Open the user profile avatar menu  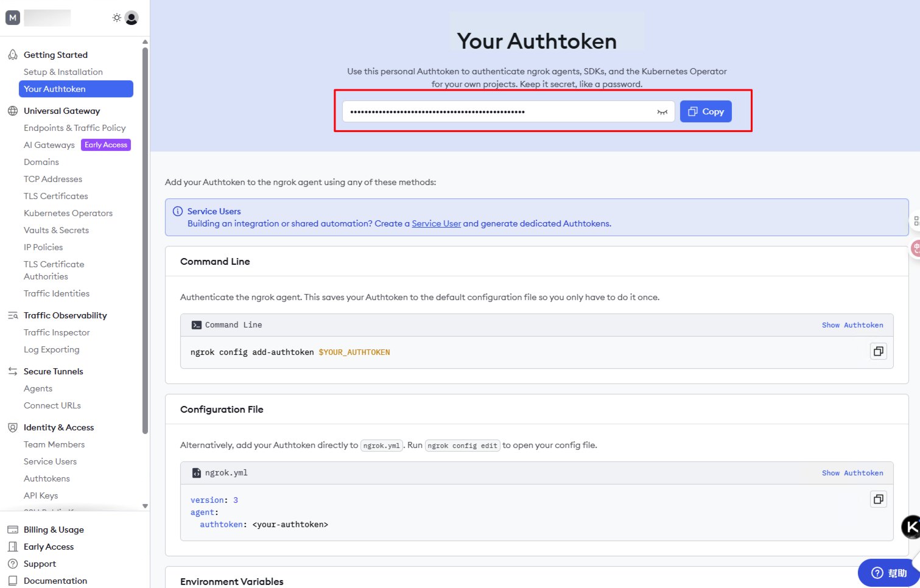click(x=132, y=18)
